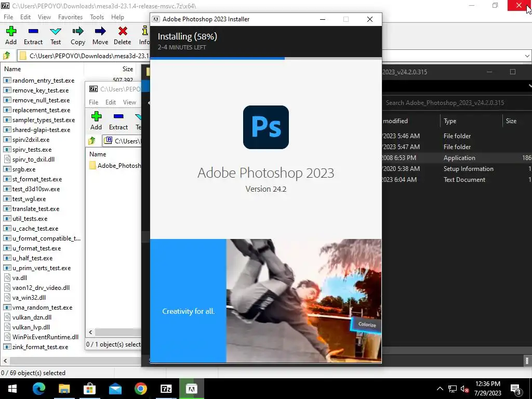Viewport: 532px width, 399px height.
Task: Minimize the Adobe Photoshop 2023 Installer
Action: (x=323, y=19)
